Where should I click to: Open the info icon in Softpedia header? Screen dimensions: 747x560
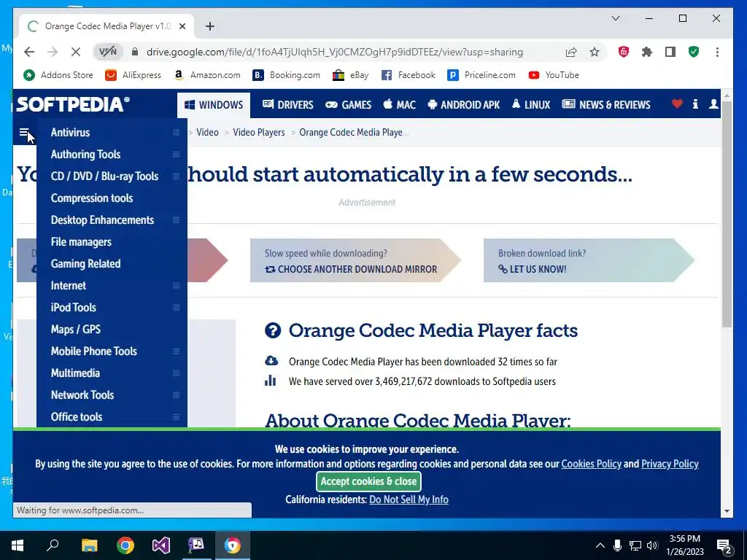pos(695,104)
